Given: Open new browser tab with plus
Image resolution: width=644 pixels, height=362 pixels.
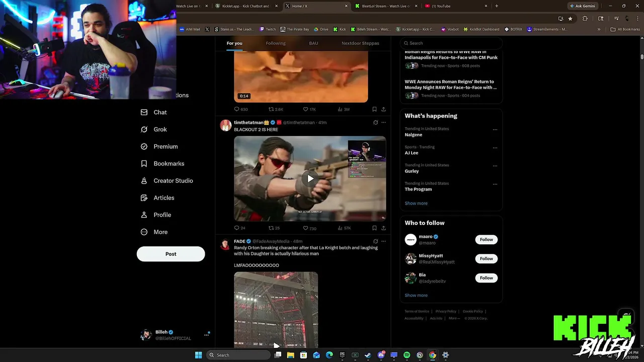Looking at the screenshot, I should [x=497, y=6].
